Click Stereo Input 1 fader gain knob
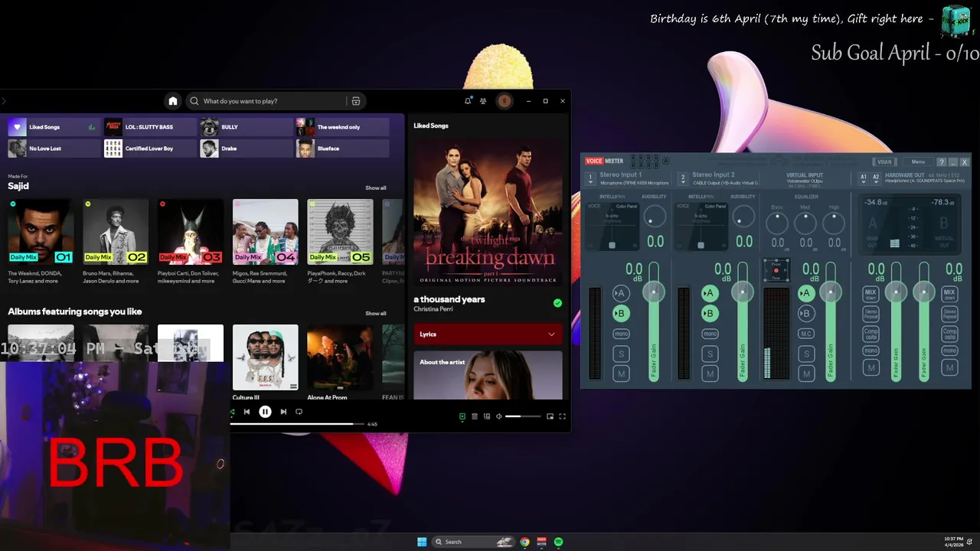The image size is (980, 551). pyautogui.click(x=654, y=292)
